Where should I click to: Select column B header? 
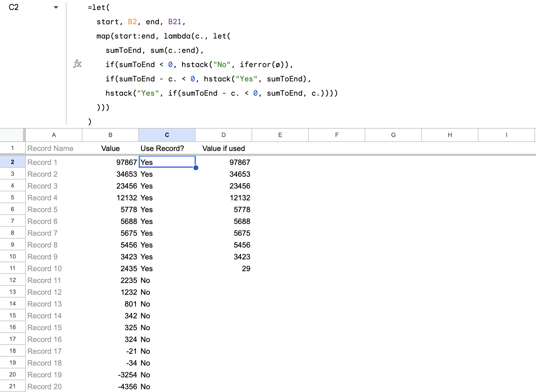(x=110, y=135)
